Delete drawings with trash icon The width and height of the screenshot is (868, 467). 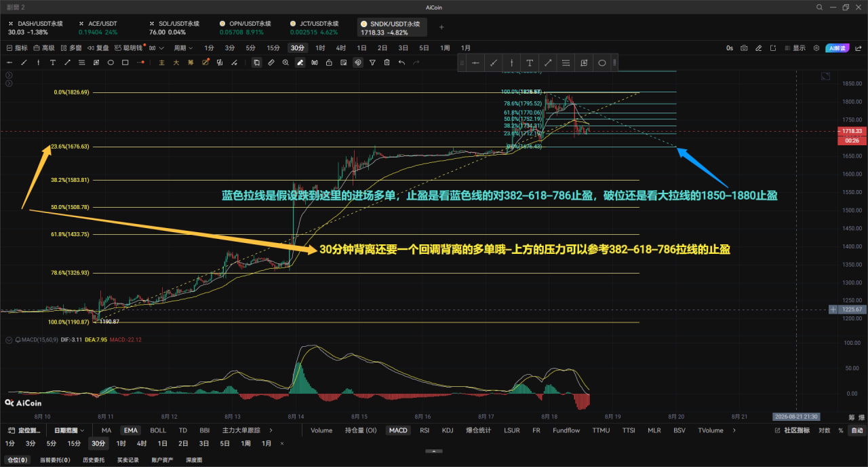point(387,62)
